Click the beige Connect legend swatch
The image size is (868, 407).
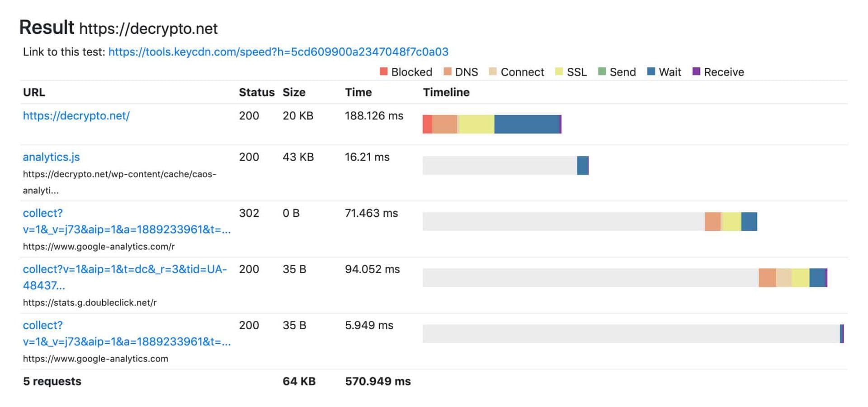[493, 71]
